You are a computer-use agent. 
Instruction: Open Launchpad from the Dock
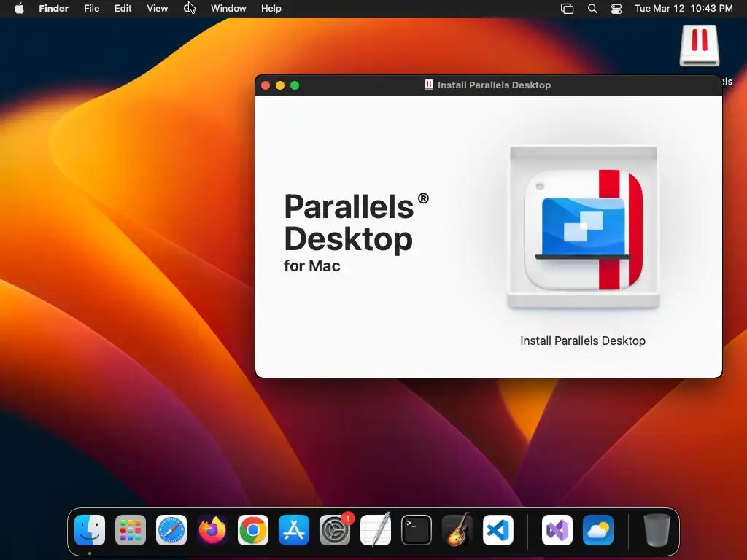point(131,530)
